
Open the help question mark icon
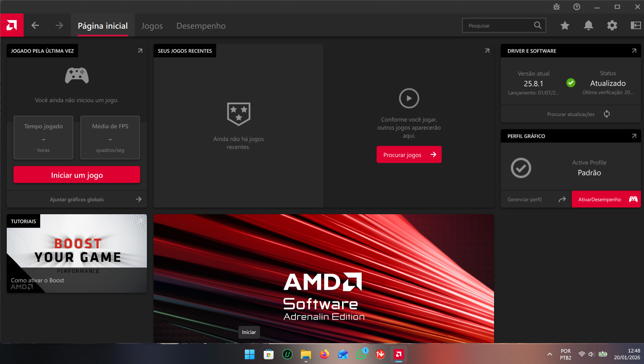577,7
